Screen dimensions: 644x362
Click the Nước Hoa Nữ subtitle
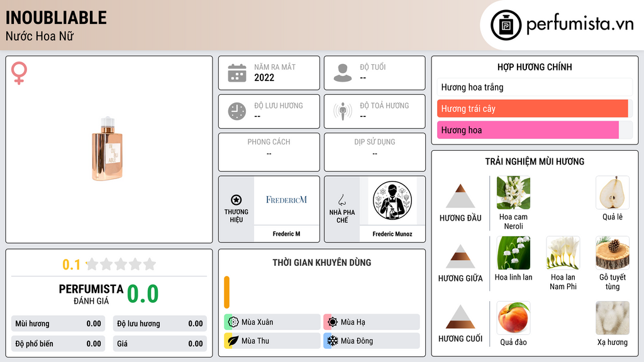click(40, 36)
